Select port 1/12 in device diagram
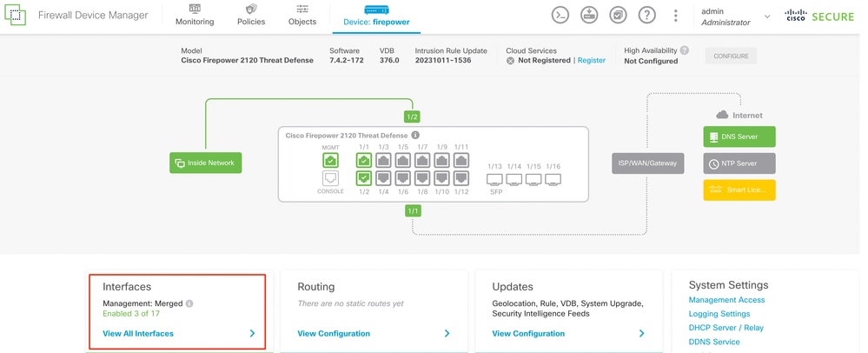Viewport: 868px width, 353px height. click(x=461, y=178)
